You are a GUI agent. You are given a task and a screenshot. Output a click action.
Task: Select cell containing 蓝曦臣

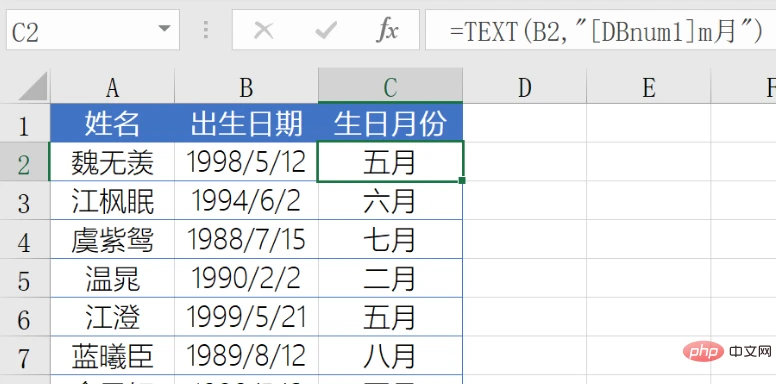112,356
